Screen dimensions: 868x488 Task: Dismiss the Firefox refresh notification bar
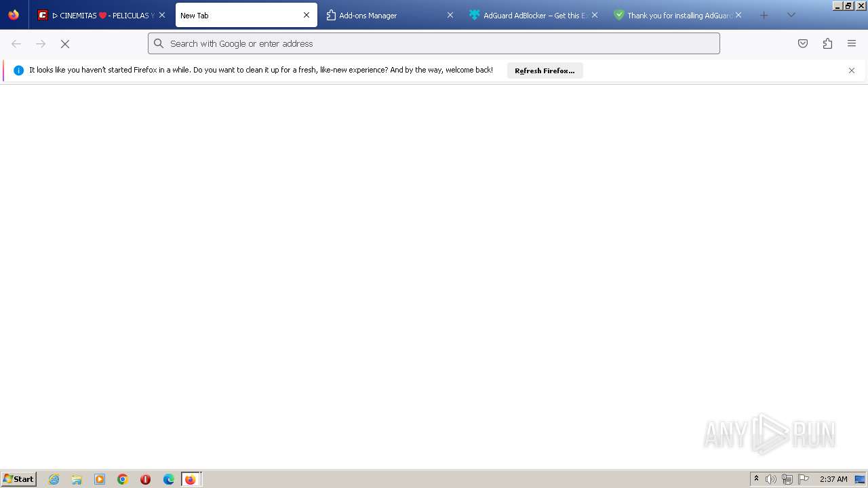click(x=852, y=70)
